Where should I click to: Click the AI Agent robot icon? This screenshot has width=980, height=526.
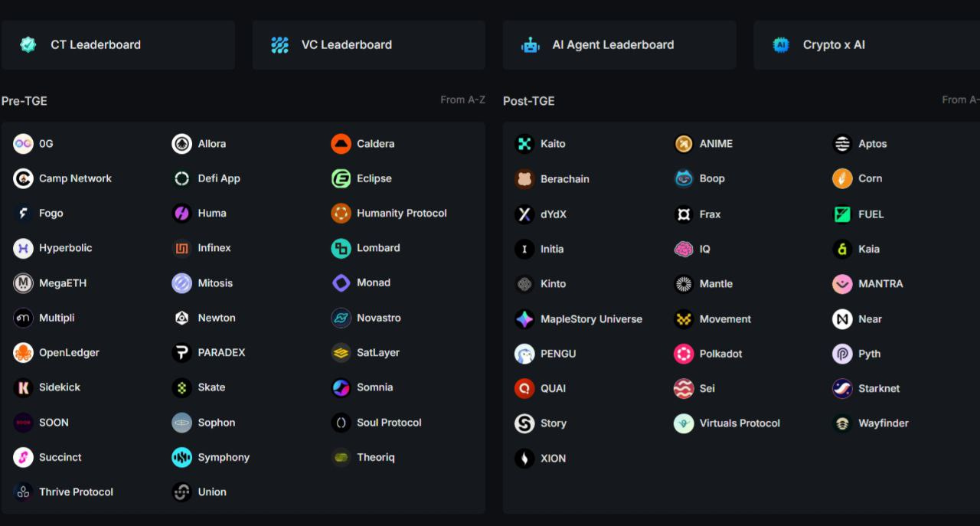pos(531,45)
